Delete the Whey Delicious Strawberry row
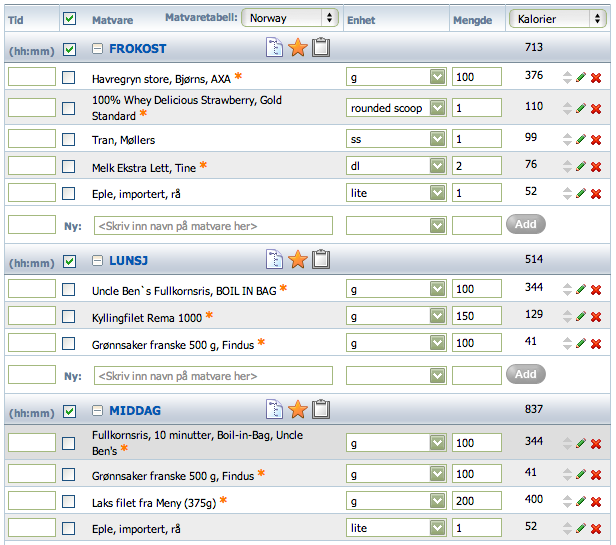This screenshot has width=616, height=545. click(x=596, y=109)
